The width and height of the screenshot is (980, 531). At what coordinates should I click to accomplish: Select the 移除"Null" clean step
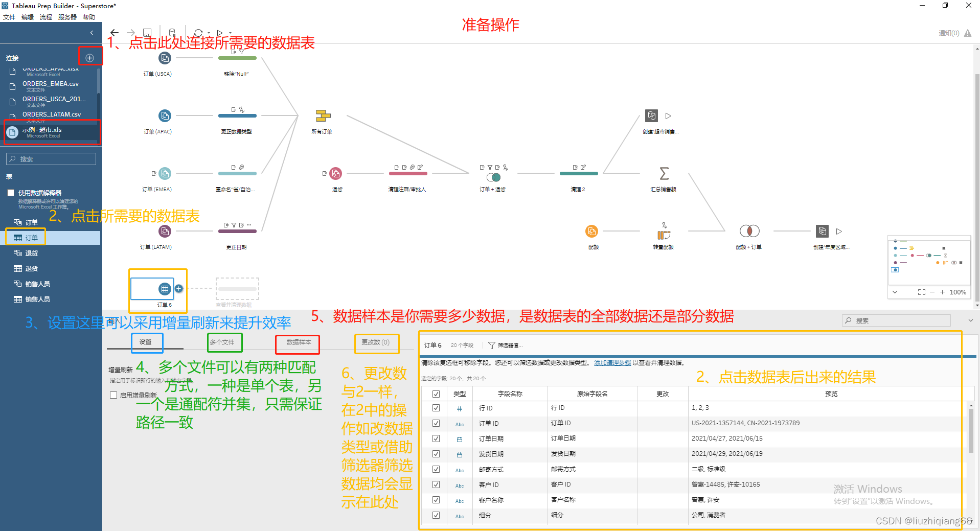point(237,58)
